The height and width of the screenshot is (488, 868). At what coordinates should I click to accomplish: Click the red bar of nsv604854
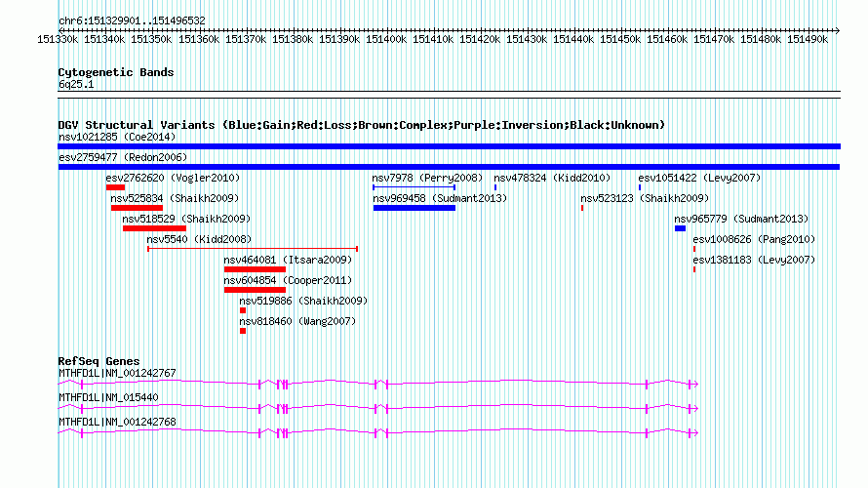tap(255, 290)
